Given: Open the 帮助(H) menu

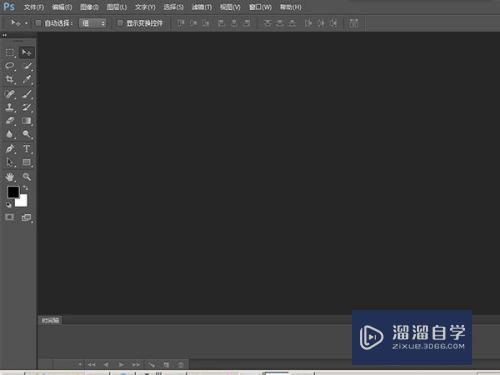Looking at the screenshot, I should pyautogui.click(x=291, y=7).
